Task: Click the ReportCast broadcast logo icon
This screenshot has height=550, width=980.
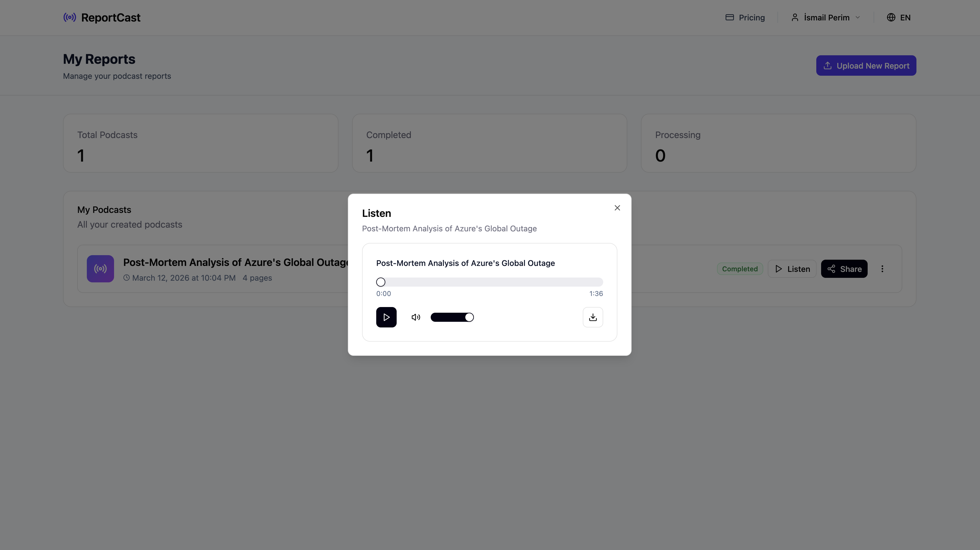Action: (70, 18)
